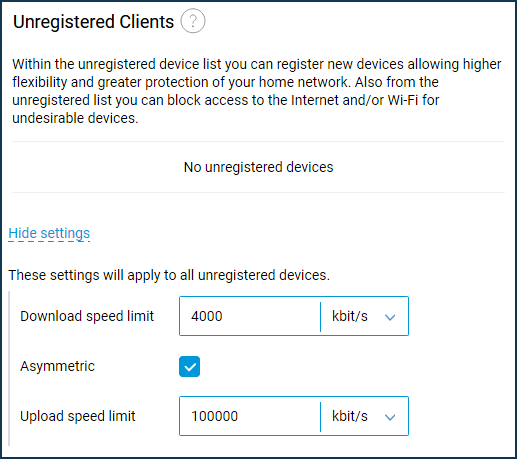The width and height of the screenshot is (517, 459).
Task: Click the 4000 value in download limit
Action: pyautogui.click(x=207, y=316)
